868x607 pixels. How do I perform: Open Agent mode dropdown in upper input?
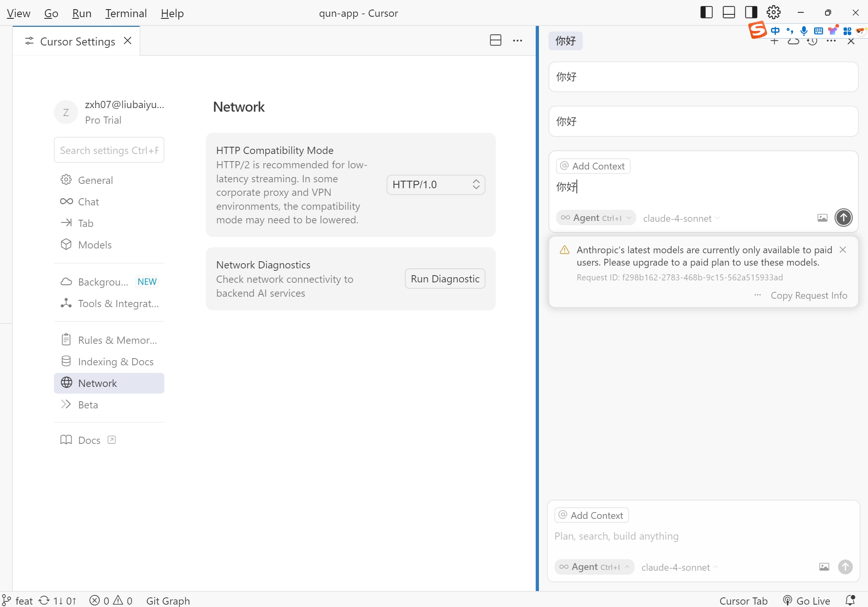[x=596, y=218]
